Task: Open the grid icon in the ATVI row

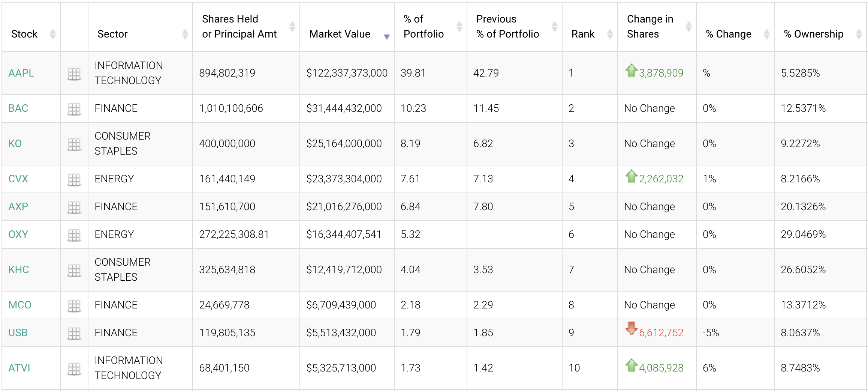Action: (74, 369)
